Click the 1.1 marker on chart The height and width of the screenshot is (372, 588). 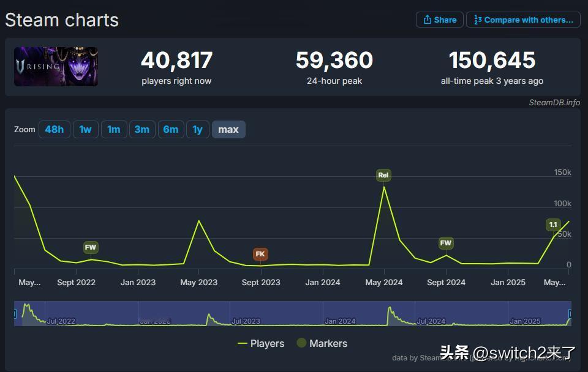553,225
